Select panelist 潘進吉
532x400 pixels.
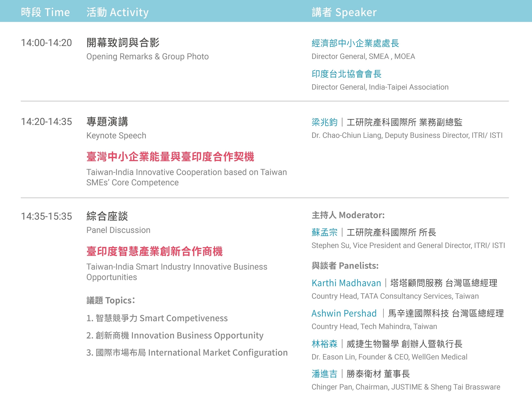[x=324, y=374]
